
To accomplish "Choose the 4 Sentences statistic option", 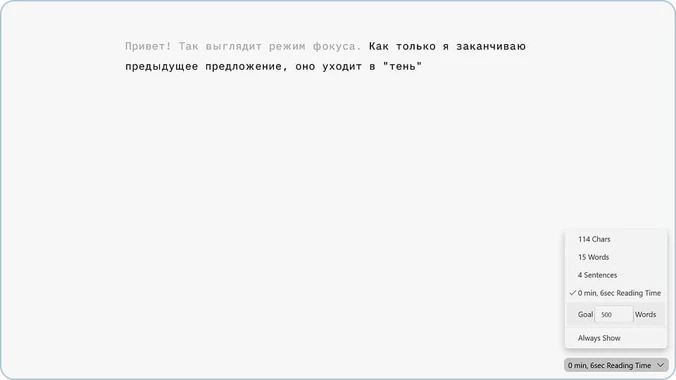I will (615, 275).
